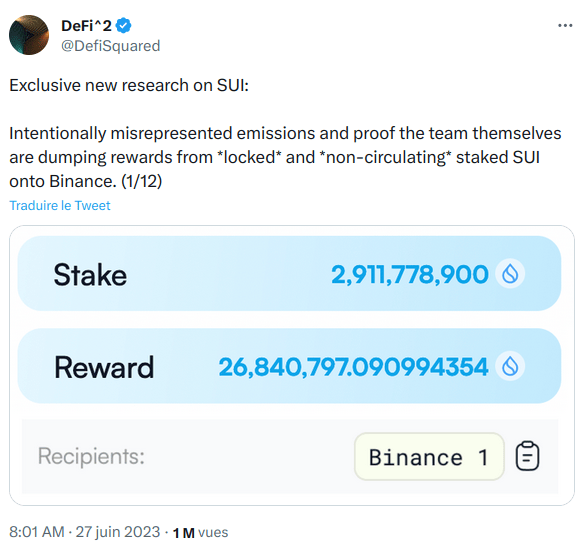Select the Binance 1 recipient tag
580x545 pixels.
tap(429, 457)
